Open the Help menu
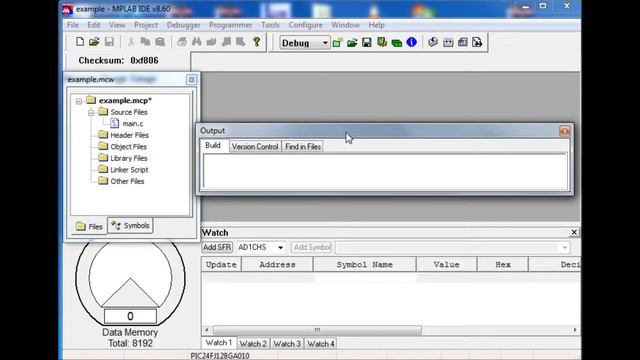 click(376, 25)
